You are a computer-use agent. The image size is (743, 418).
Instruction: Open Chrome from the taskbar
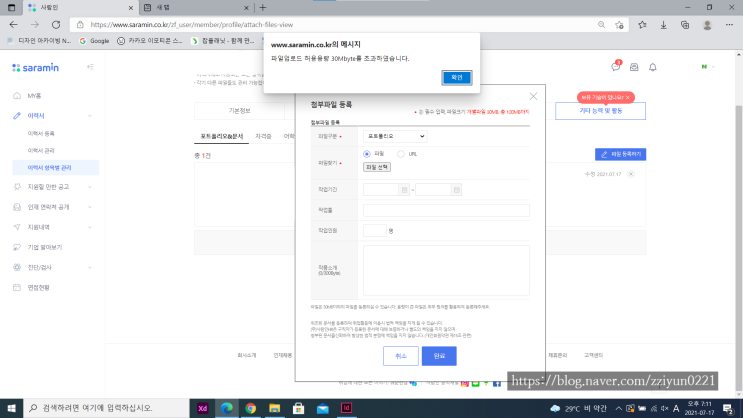[251, 408]
